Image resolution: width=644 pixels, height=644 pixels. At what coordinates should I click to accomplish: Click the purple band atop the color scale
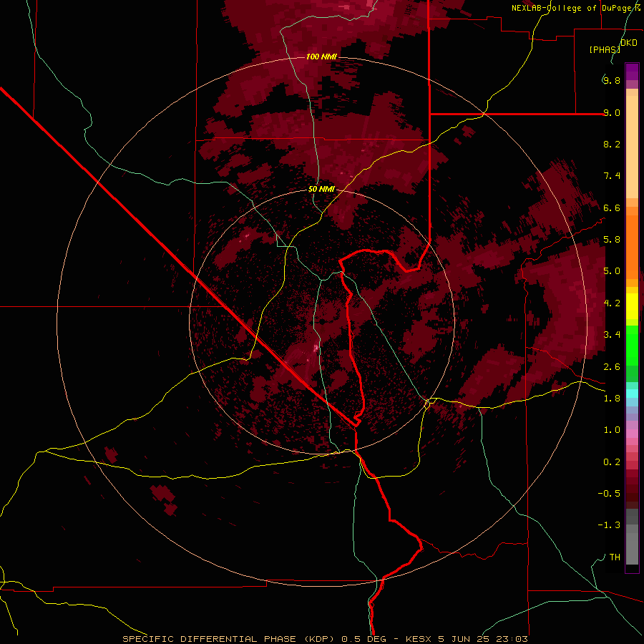click(x=632, y=72)
